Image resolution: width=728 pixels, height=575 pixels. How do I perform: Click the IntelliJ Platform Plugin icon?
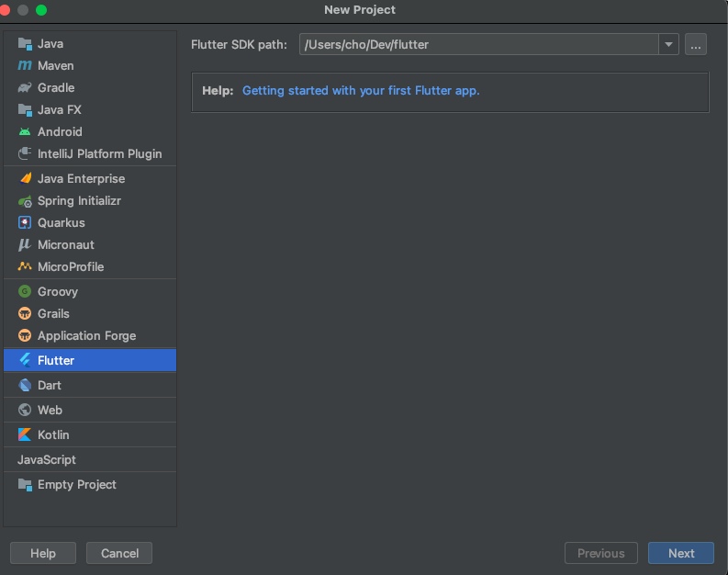(x=25, y=153)
